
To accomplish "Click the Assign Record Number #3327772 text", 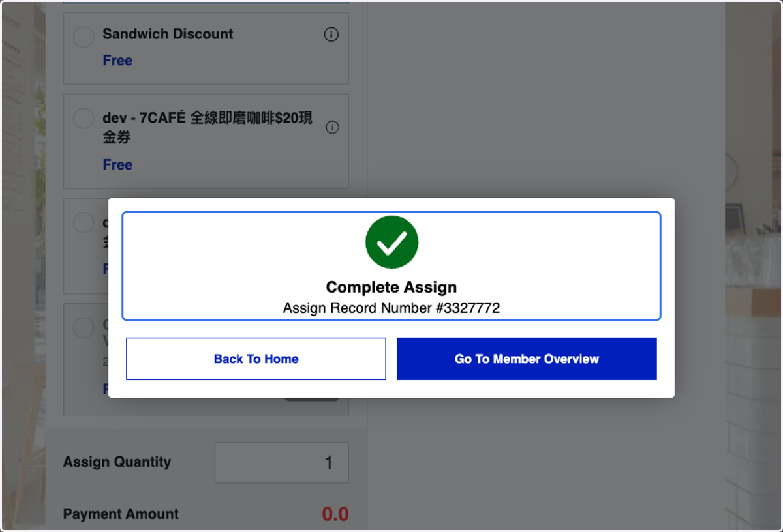I will (x=391, y=308).
